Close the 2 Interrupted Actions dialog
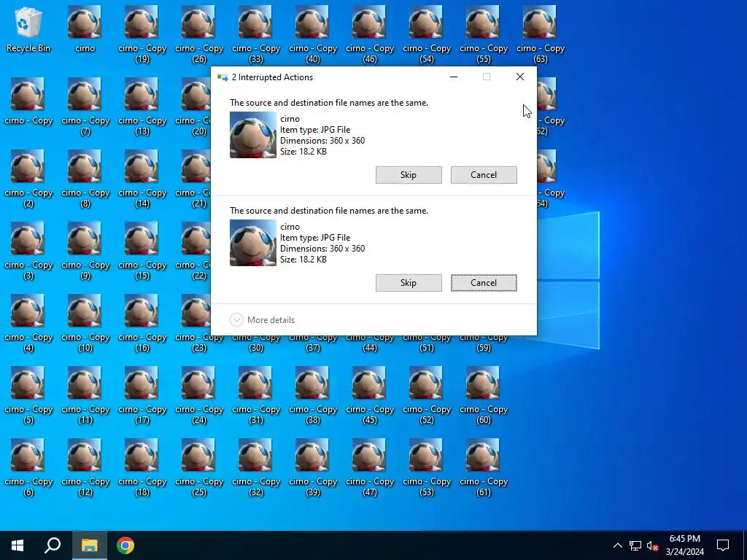747x560 pixels. click(519, 77)
